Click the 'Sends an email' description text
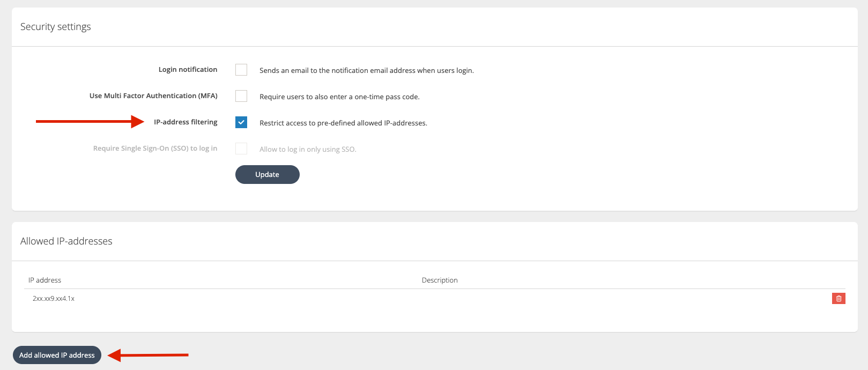 click(366, 70)
